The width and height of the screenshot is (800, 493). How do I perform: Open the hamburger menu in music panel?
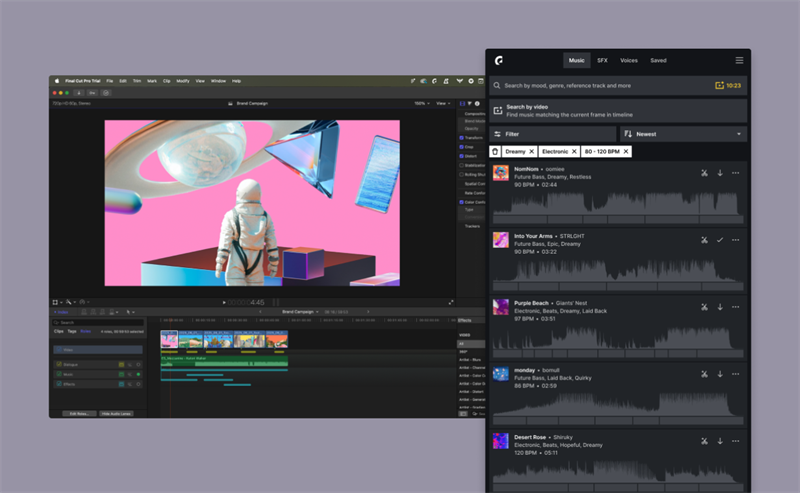739,61
